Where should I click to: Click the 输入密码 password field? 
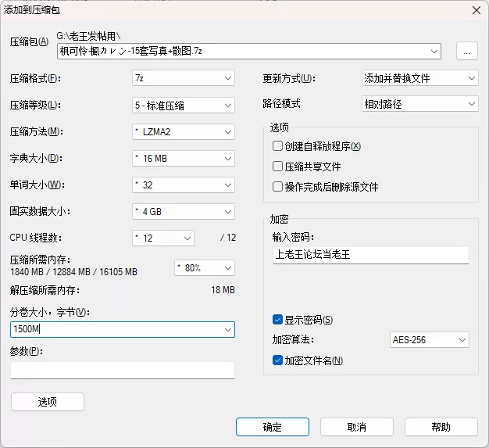click(369, 255)
